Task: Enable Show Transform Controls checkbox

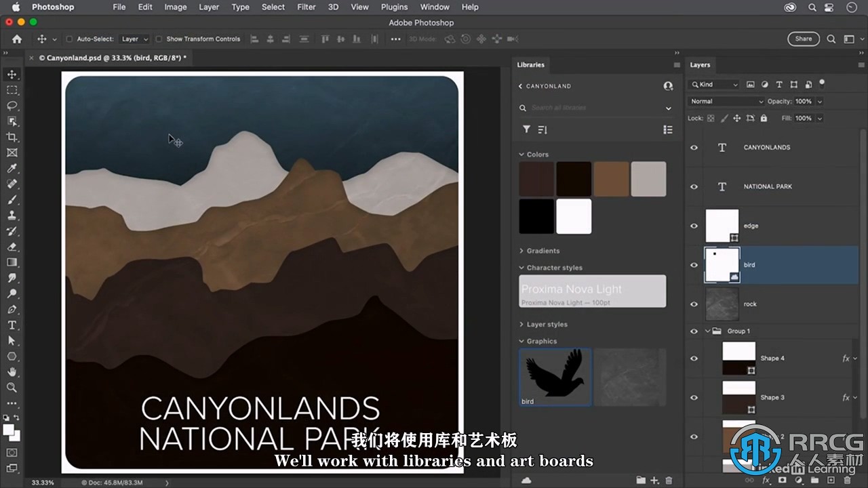Action: pos(159,39)
